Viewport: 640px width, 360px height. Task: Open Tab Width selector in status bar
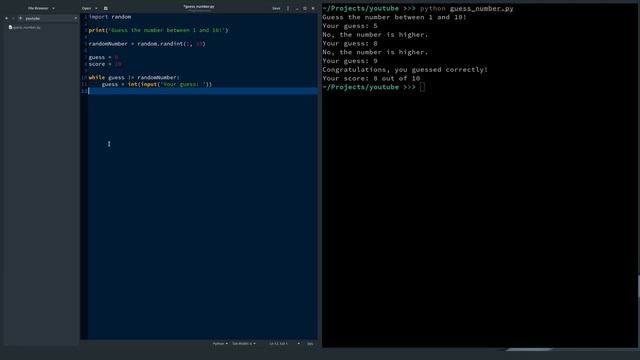pyautogui.click(x=244, y=344)
